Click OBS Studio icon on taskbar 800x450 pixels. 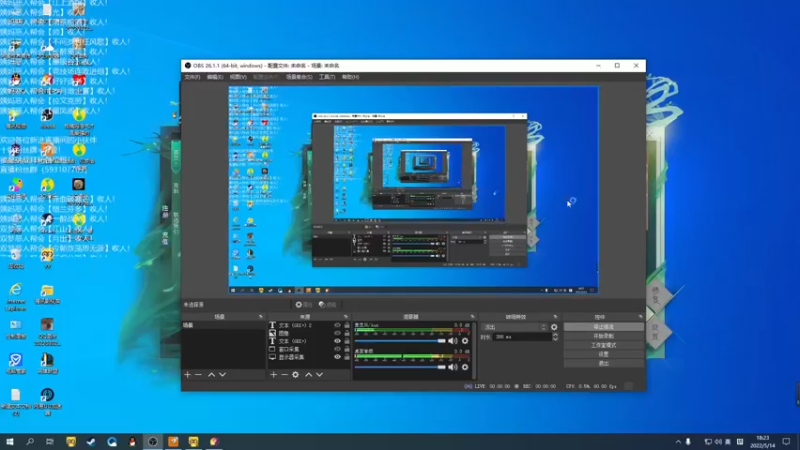153,441
